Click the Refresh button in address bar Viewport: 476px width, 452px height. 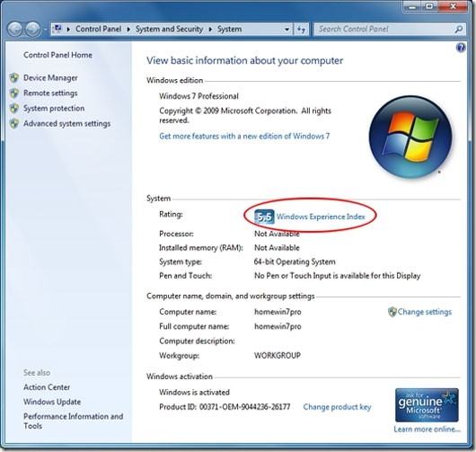(301, 30)
